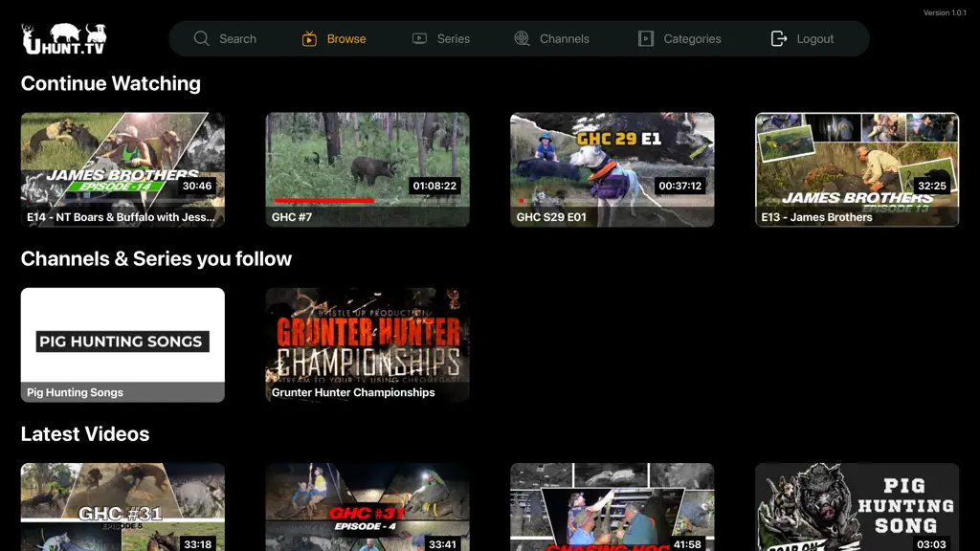
Task: Click the 'E14 - NT Boars & Buffalo' title
Action: (x=121, y=217)
